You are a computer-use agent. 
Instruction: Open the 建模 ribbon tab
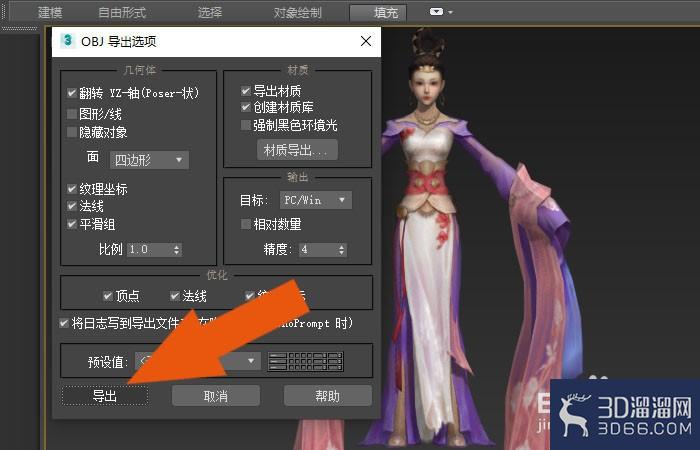point(50,12)
